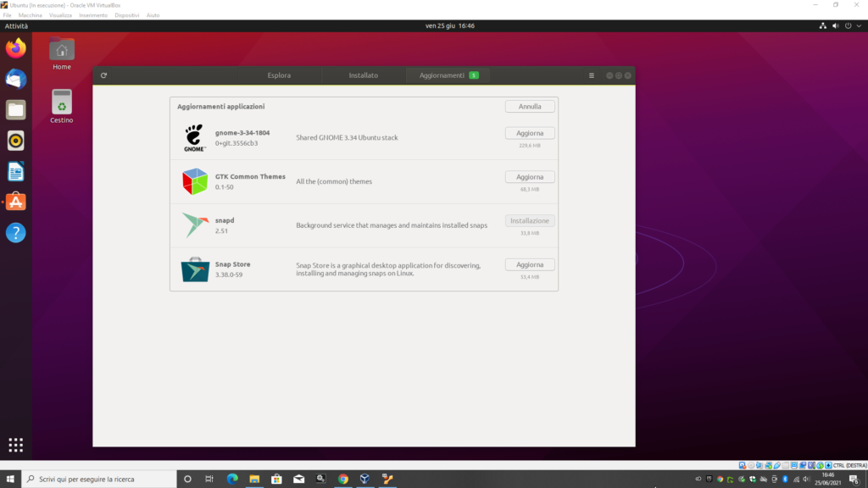Open the Dispositivi menu in VirtualBox
868x488 pixels.
coord(126,15)
